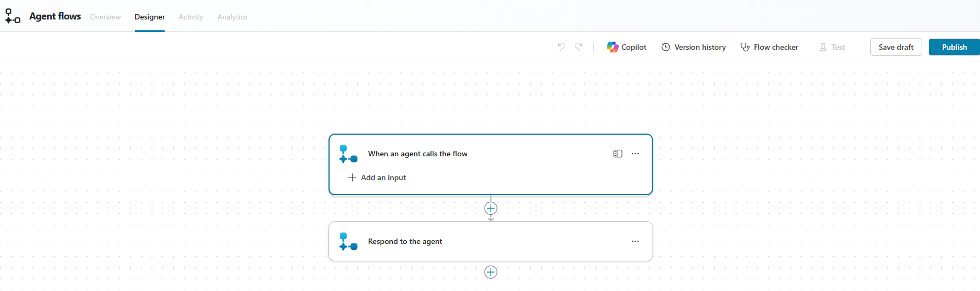
Task: Open more options on Respond to the agent
Action: (x=635, y=241)
